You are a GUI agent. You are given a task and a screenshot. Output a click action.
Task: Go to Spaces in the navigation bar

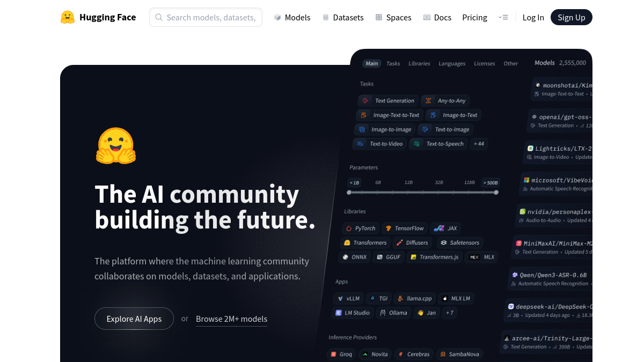click(x=393, y=17)
